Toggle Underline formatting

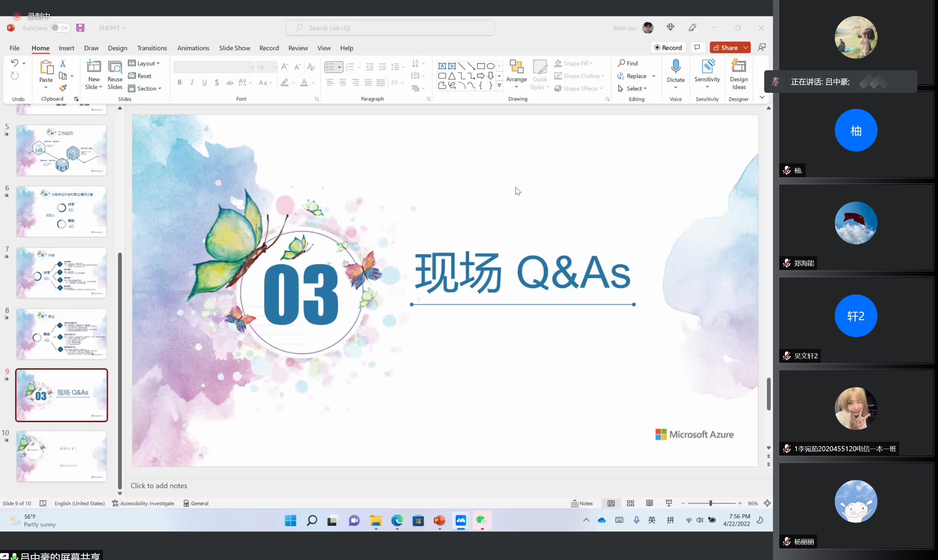[205, 82]
